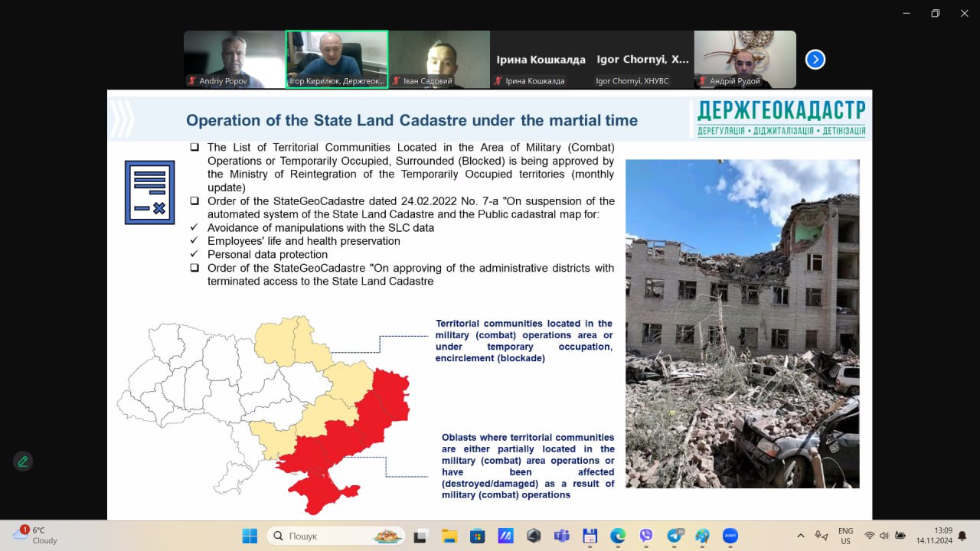980x551 pixels.
Task: Open the notification bell in tray
Action: pyautogui.click(x=962, y=536)
